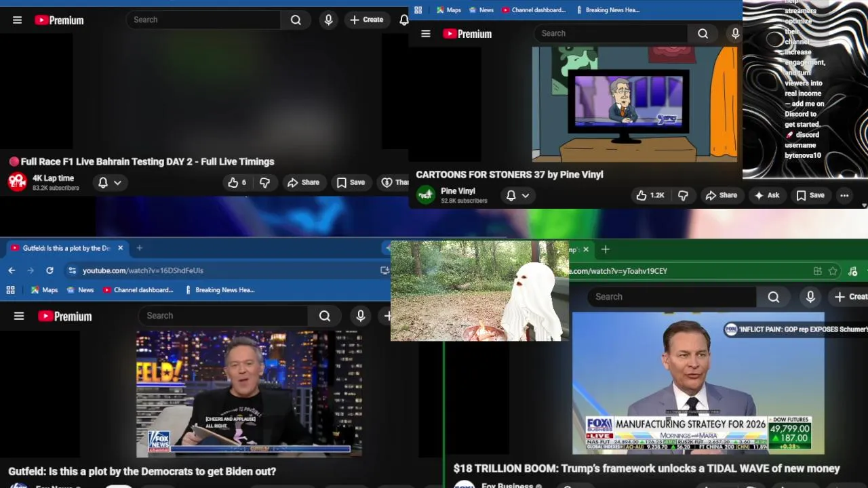Click scrollbar down arrow in Pine Vinyl window

pos(864,205)
